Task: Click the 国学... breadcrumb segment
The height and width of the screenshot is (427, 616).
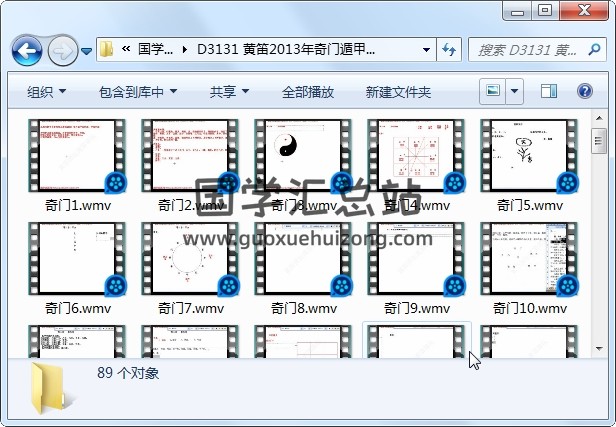Action: point(156,49)
